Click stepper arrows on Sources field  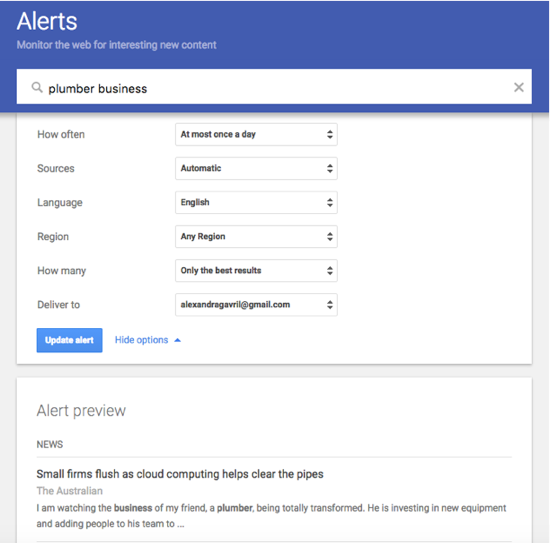[330, 168]
